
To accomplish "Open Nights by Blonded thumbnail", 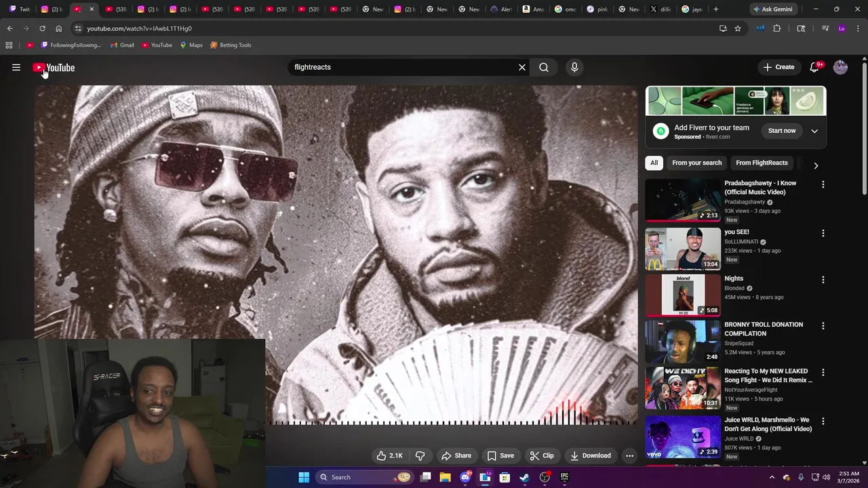I will [x=683, y=296].
